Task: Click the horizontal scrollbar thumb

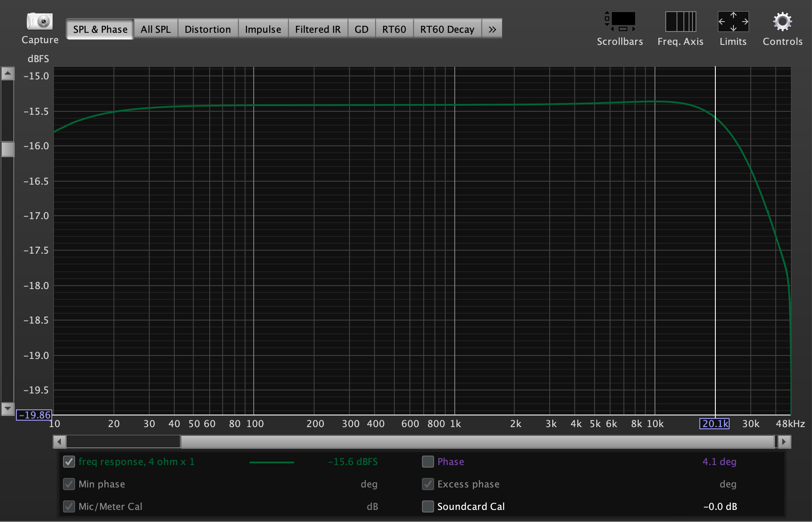Action: (x=478, y=442)
